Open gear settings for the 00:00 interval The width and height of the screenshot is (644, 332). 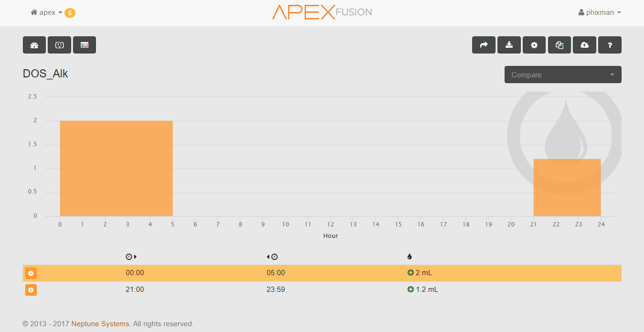[x=31, y=273]
